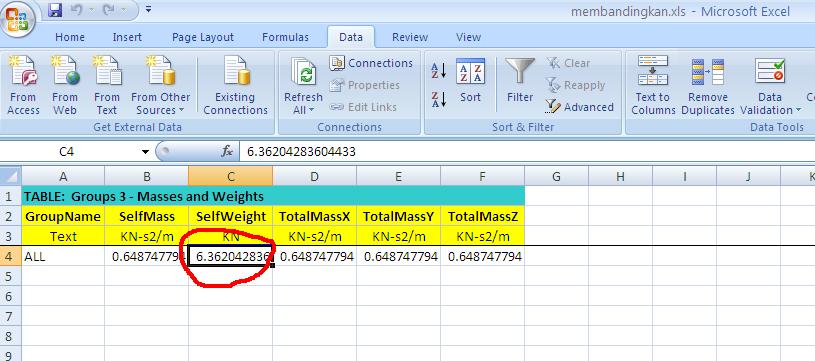The width and height of the screenshot is (815, 361).
Task: Sort A to Z ascending
Action: (439, 71)
